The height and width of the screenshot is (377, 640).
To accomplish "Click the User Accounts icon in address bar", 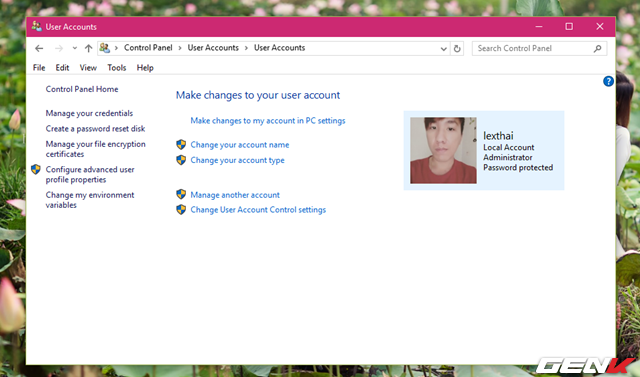I will pos(104,48).
